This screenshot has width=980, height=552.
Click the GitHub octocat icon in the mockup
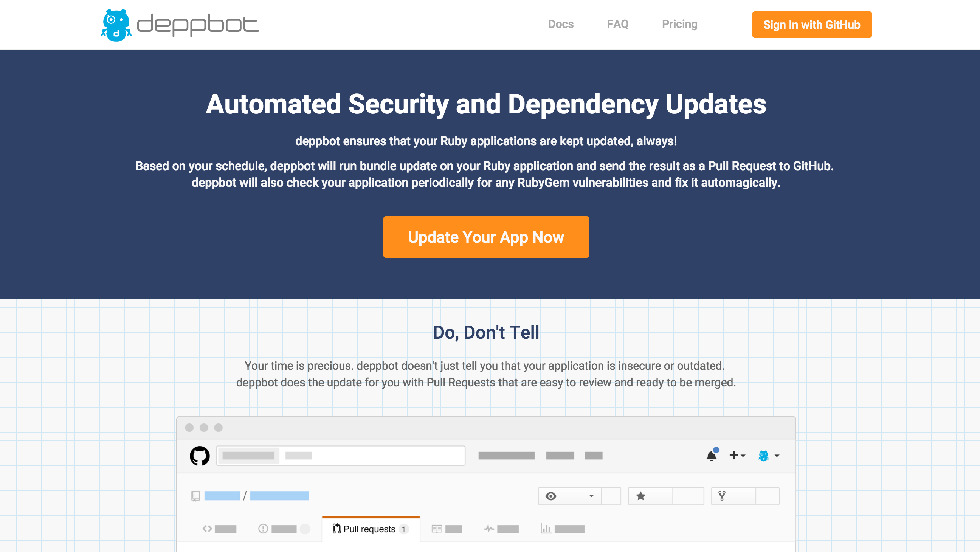(x=200, y=456)
